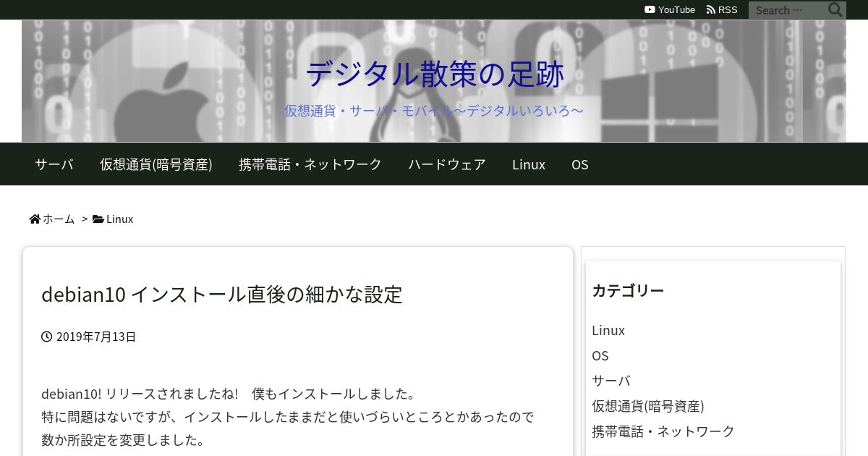
Task: Open the 携帯電話・ネットワーク menu item
Action: click(x=310, y=164)
